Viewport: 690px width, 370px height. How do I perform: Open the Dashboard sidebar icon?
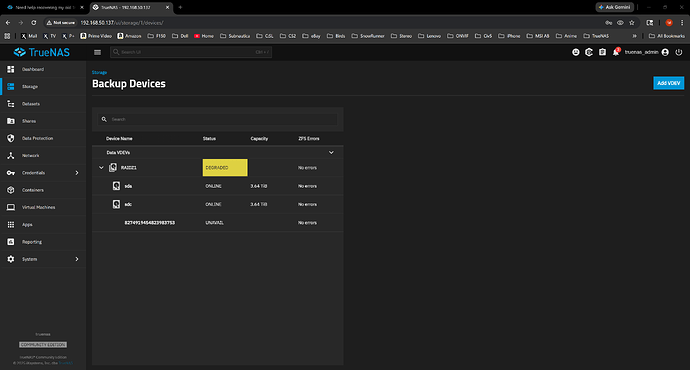pyautogui.click(x=11, y=69)
